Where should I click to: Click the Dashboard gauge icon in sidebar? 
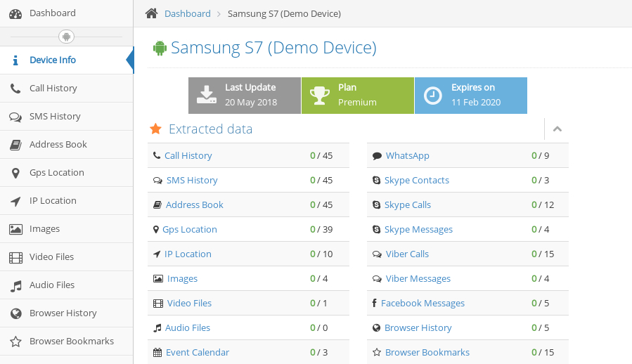point(15,13)
